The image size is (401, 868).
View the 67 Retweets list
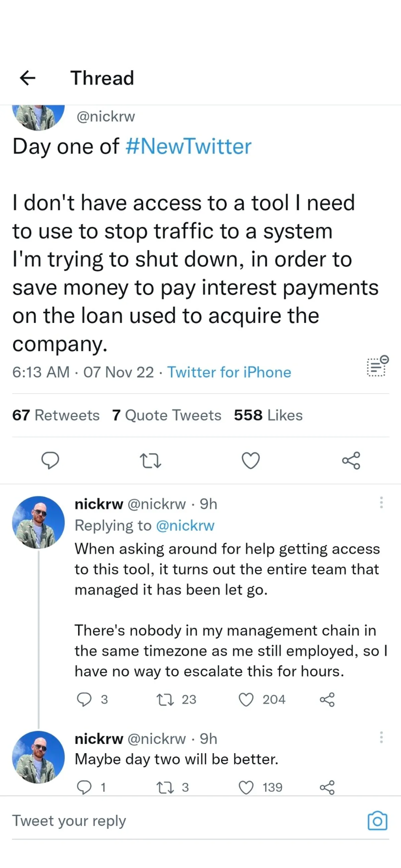point(56,415)
